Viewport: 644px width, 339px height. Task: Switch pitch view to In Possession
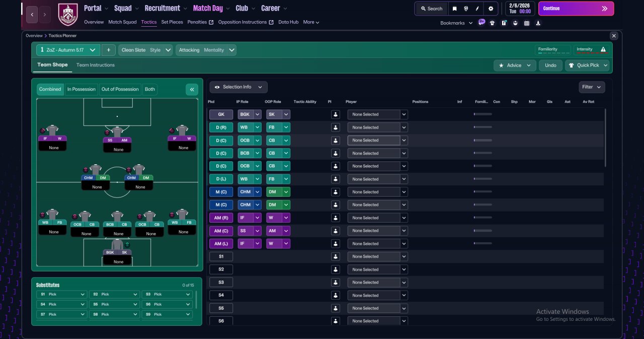click(x=81, y=89)
